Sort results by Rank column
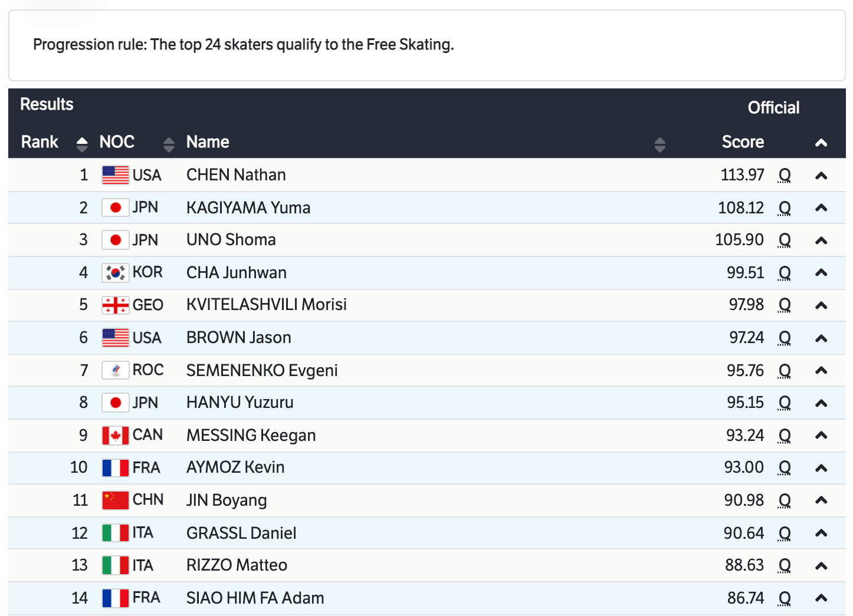 click(x=82, y=143)
